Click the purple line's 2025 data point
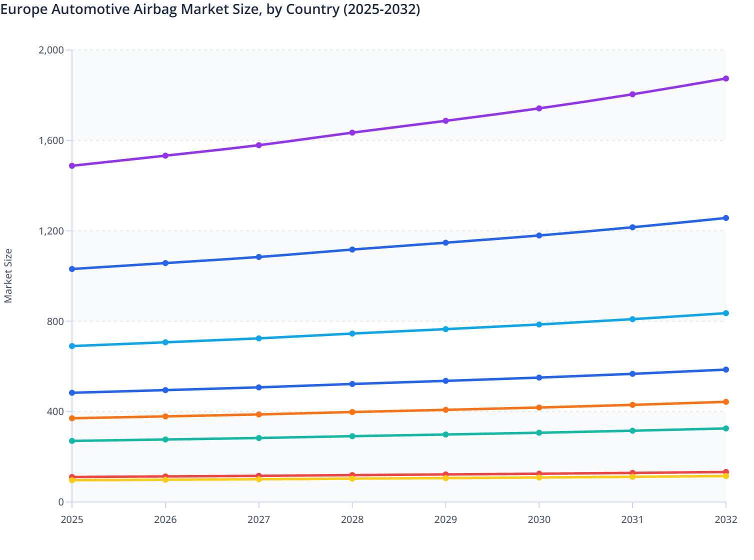The image size is (754, 560). 71,165
